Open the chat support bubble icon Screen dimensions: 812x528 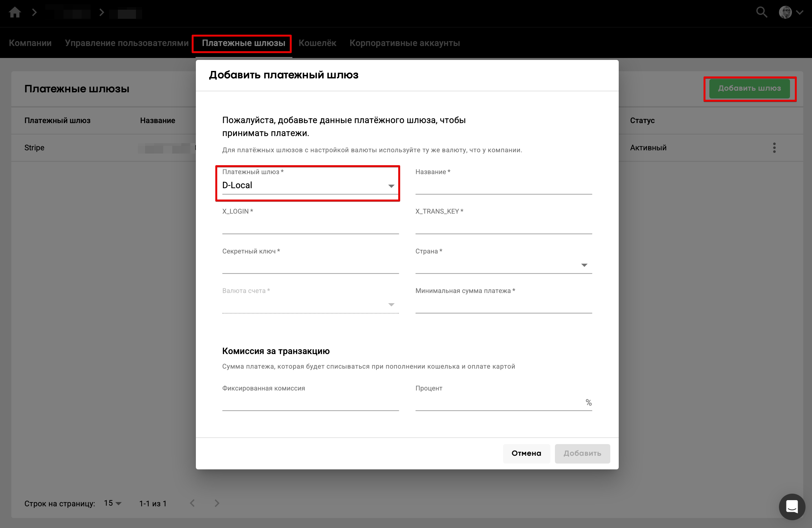[x=792, y=507]
